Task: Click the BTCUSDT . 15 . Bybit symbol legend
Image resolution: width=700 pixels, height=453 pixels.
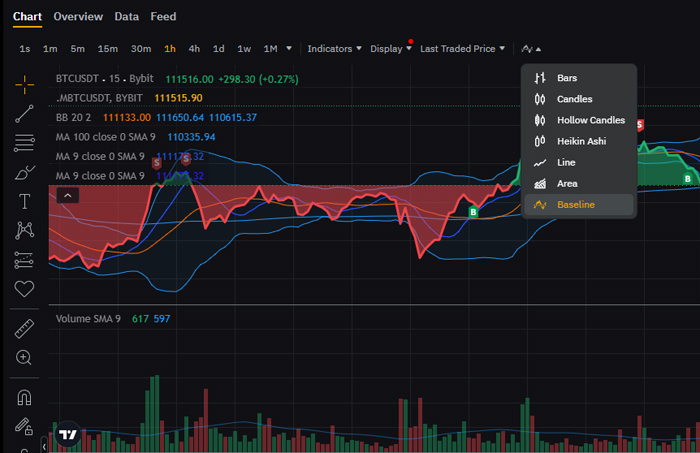Action: (104, 79)
